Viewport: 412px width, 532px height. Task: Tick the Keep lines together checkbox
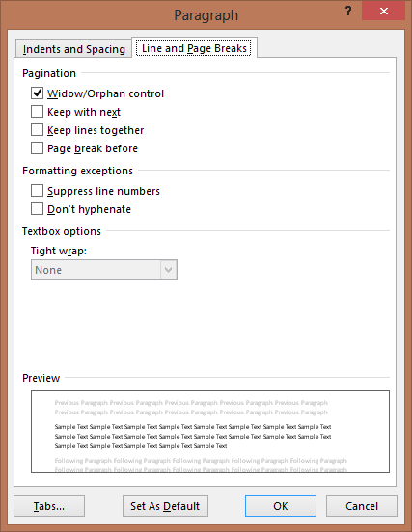pos(37,129)
